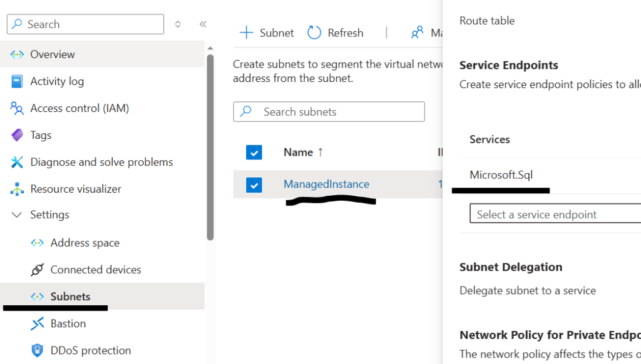Open Resource visualizer
This screenshot has width=641, height=364.
(102, 189)
